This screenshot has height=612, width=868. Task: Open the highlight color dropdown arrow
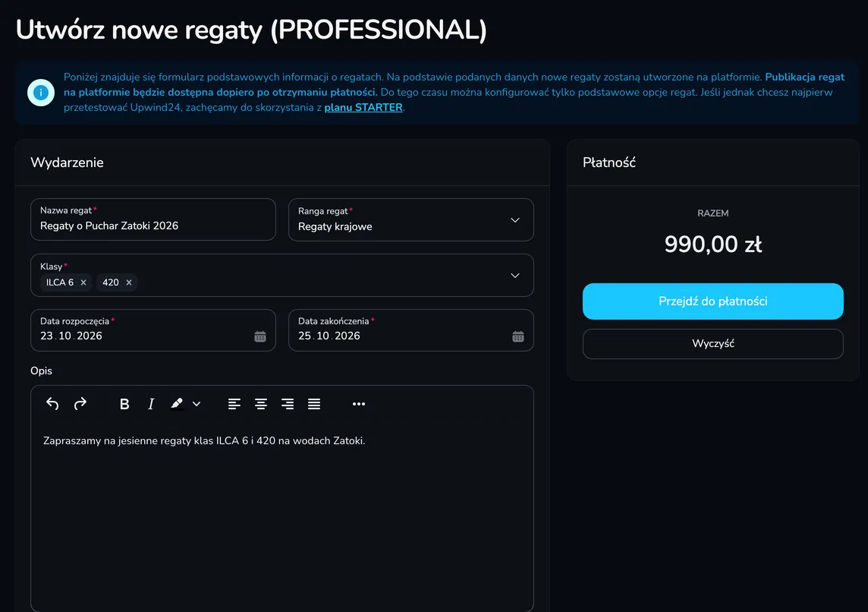(197, 404)
